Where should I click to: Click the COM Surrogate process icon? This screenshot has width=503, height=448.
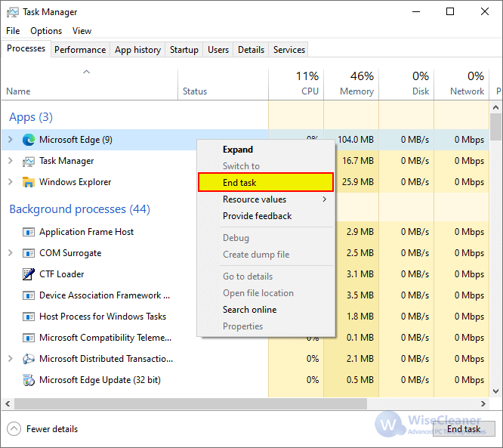pos(29,253)
